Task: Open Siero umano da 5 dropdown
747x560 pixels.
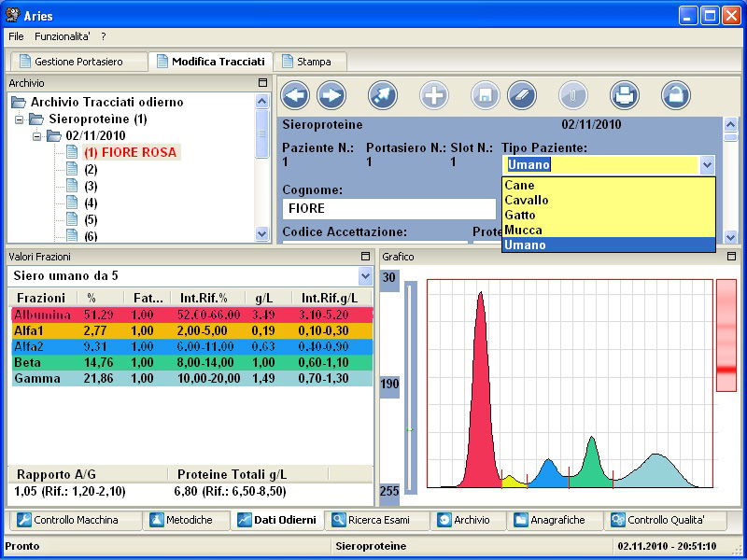Action: pyautogui.click(x=365, y=276)
